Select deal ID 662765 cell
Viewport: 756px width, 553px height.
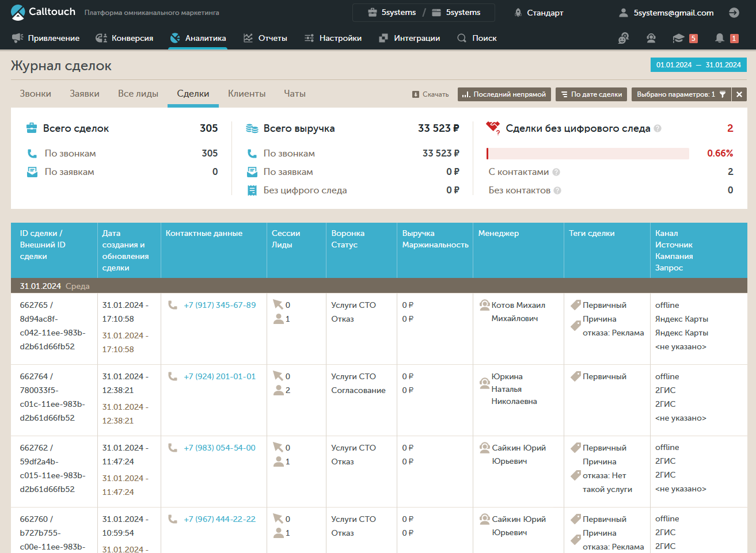click(x=54, y=329)
